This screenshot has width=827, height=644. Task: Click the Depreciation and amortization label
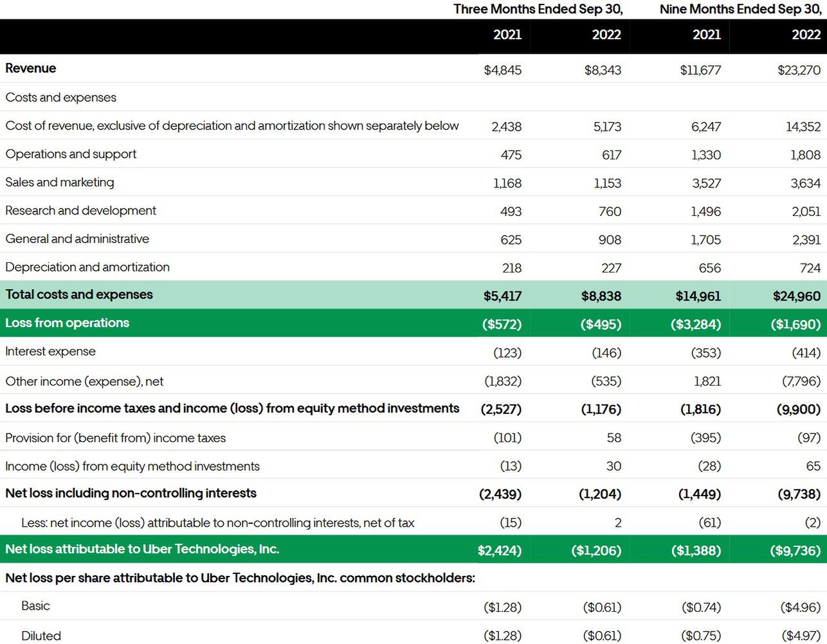point(87,267)
